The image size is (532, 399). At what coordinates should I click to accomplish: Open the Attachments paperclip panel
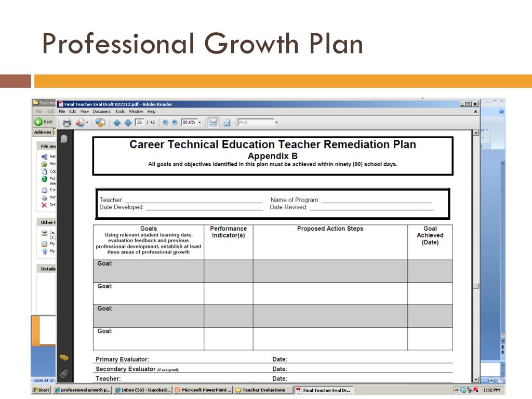pyautogui.click(x=64, y=374)
